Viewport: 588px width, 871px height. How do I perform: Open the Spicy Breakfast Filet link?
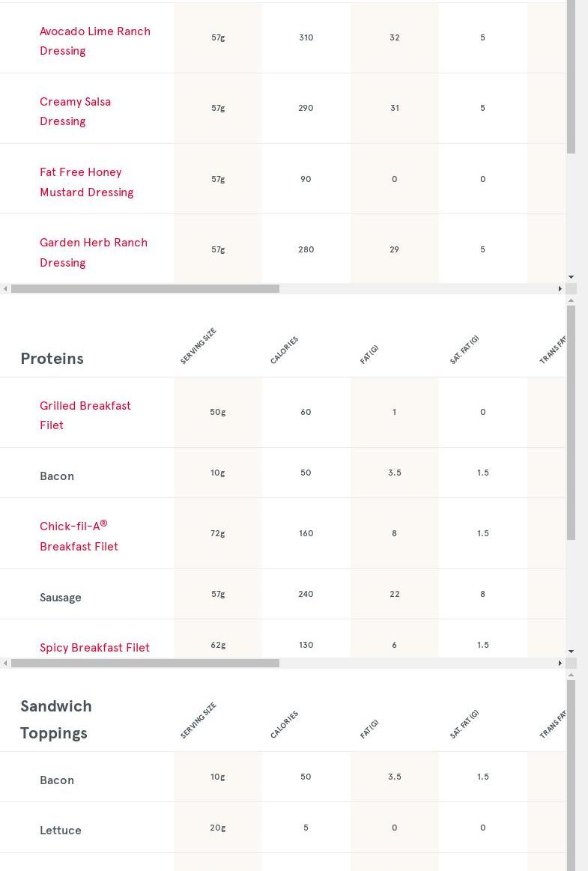tap(94, 648)
